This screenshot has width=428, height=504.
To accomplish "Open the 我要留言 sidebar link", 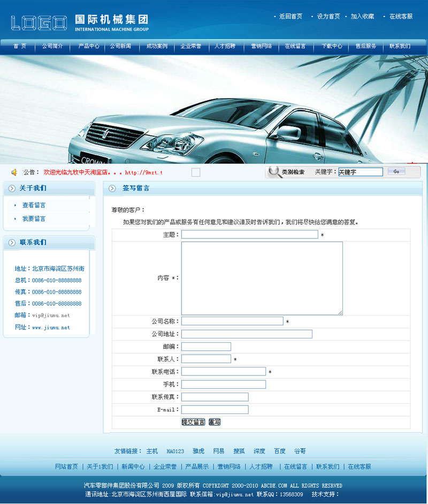I will point(34,219).
